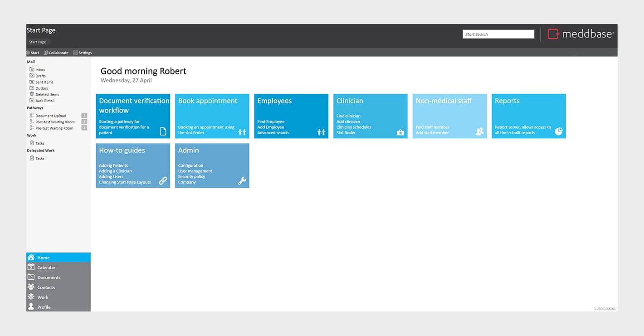
Task: Open the Profile person icon
Action: coord(31,307)
